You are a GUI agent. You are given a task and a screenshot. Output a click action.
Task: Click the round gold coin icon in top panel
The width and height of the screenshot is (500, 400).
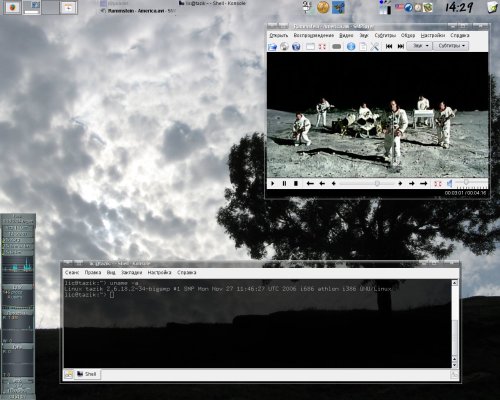pyautogui.click(x=323, y=7)
